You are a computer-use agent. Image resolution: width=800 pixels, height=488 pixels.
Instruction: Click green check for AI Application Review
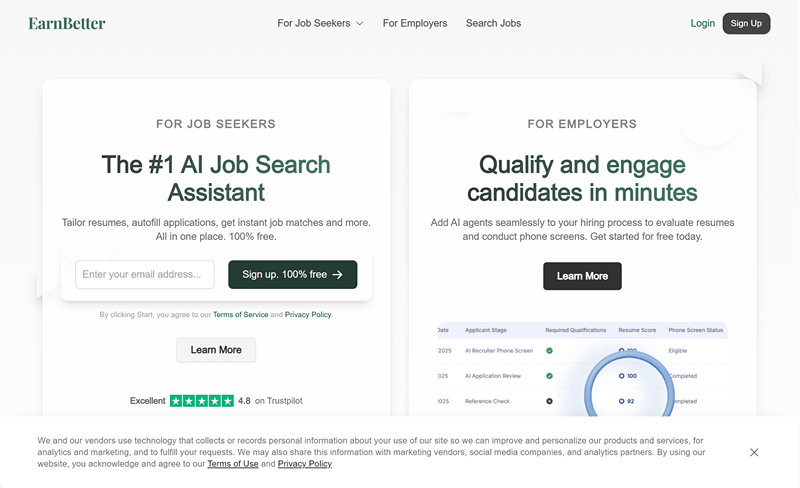pyautogui.click(x=549, y=376)
